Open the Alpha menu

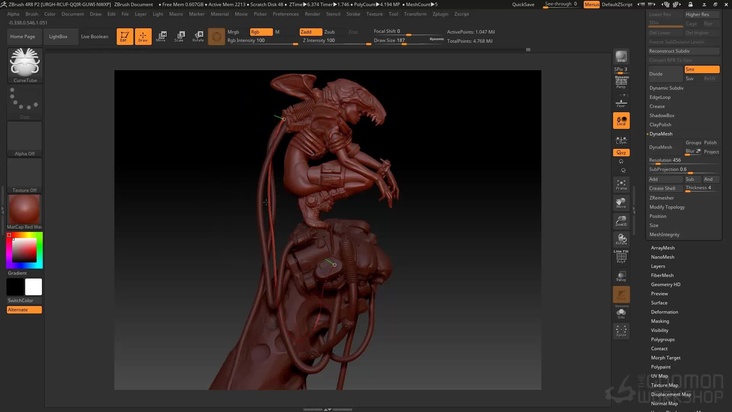[13, 14]
